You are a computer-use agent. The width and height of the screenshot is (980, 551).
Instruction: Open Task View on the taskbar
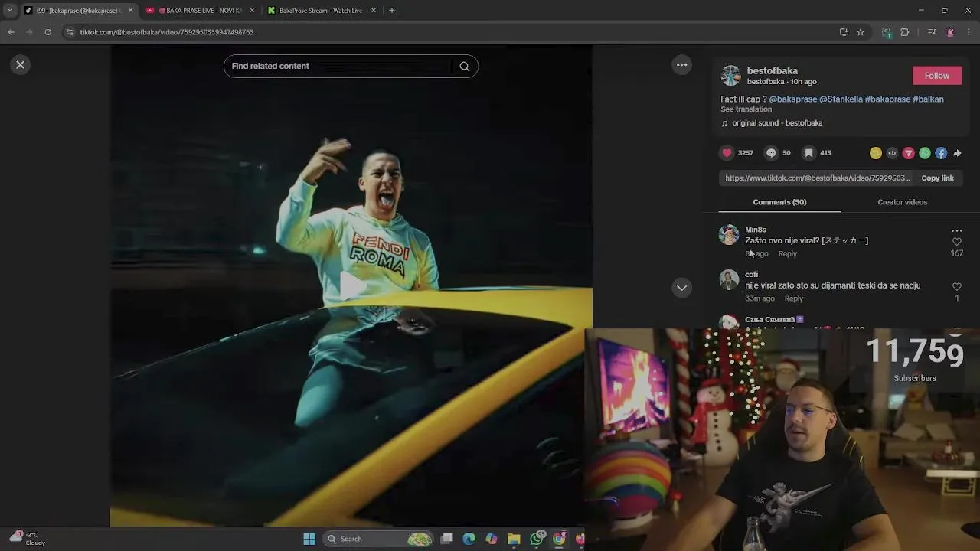(447, 539)
